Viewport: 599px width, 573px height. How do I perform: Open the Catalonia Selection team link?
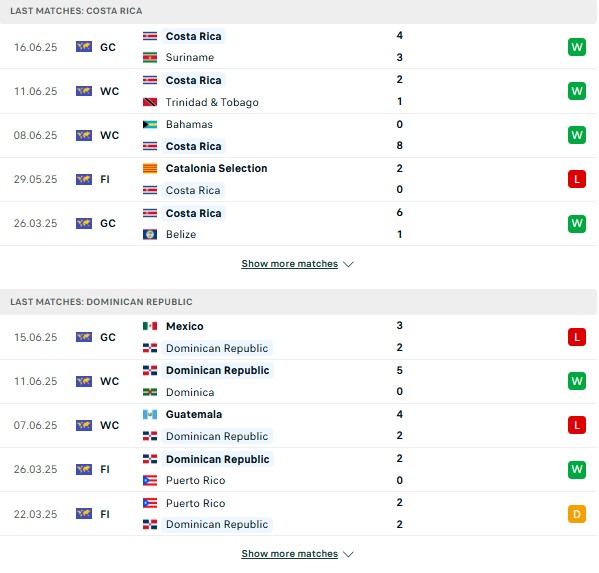click(x=216, y=168)
